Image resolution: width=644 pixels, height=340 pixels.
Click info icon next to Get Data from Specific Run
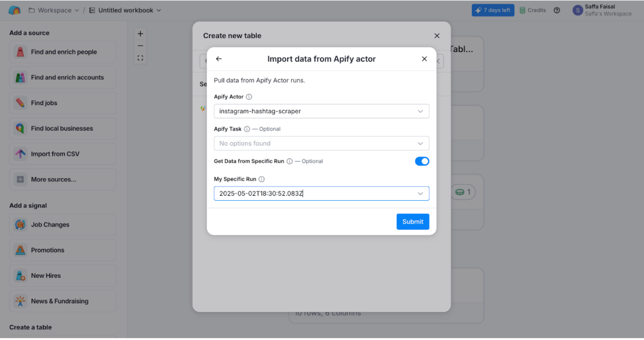289,162
